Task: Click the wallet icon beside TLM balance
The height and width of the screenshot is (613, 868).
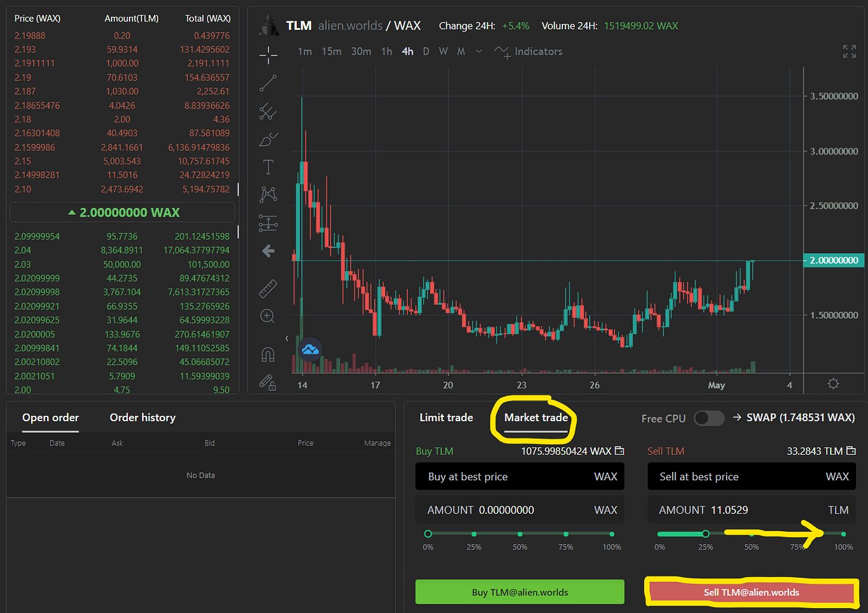Action: point(851,450)
